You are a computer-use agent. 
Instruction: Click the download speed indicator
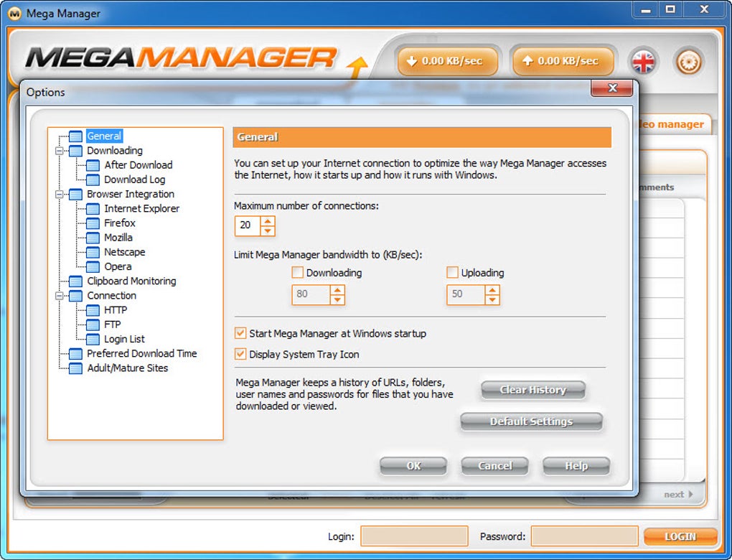click(x=447, y=61)
